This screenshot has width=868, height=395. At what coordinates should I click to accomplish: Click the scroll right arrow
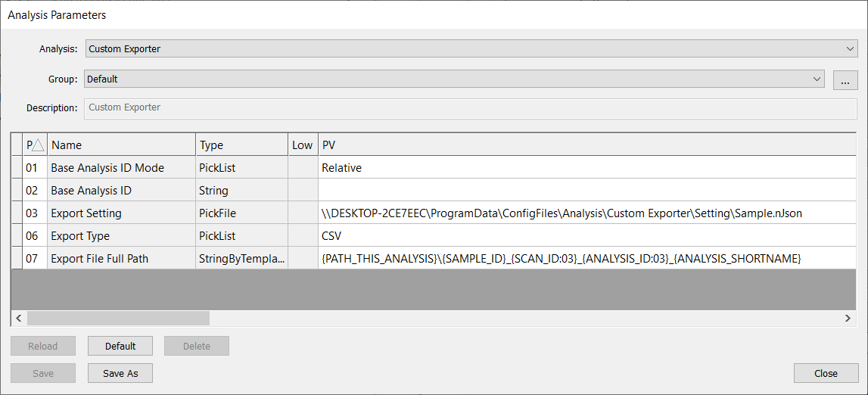[848, 319]
